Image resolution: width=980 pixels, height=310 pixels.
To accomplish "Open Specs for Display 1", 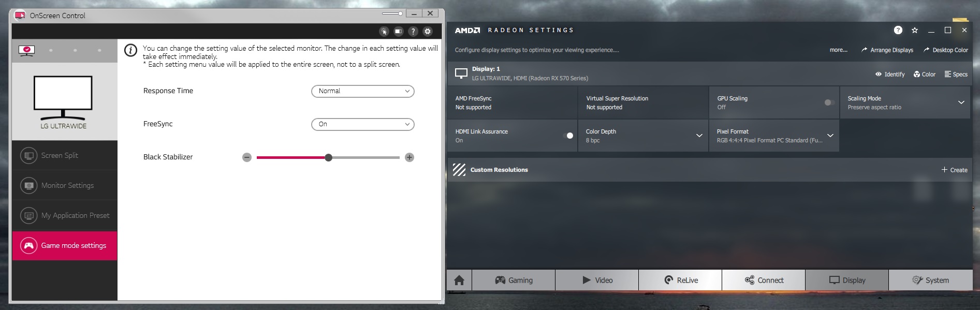I will [956, 75].
